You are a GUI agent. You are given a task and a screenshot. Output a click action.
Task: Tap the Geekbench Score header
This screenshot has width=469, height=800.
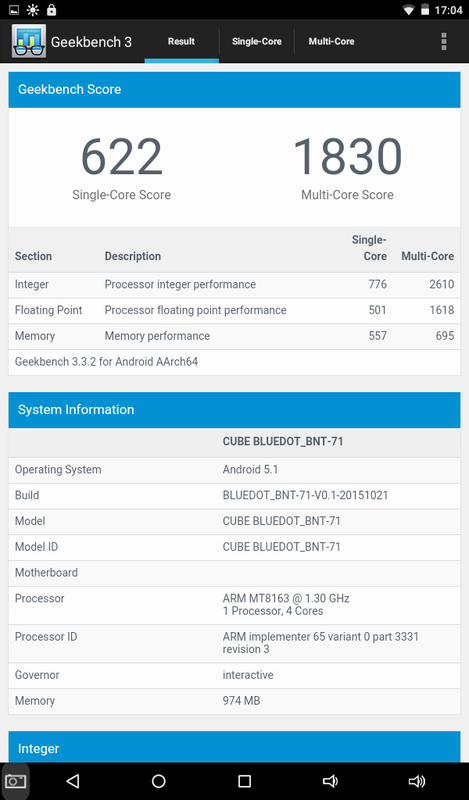[234, 89]
